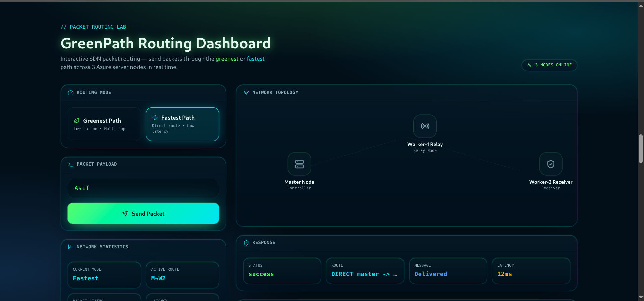The image size is (644, 301).
Task: Select the Greenest Path routing mode
Action: pyautogui.click(x=104, y=124)
